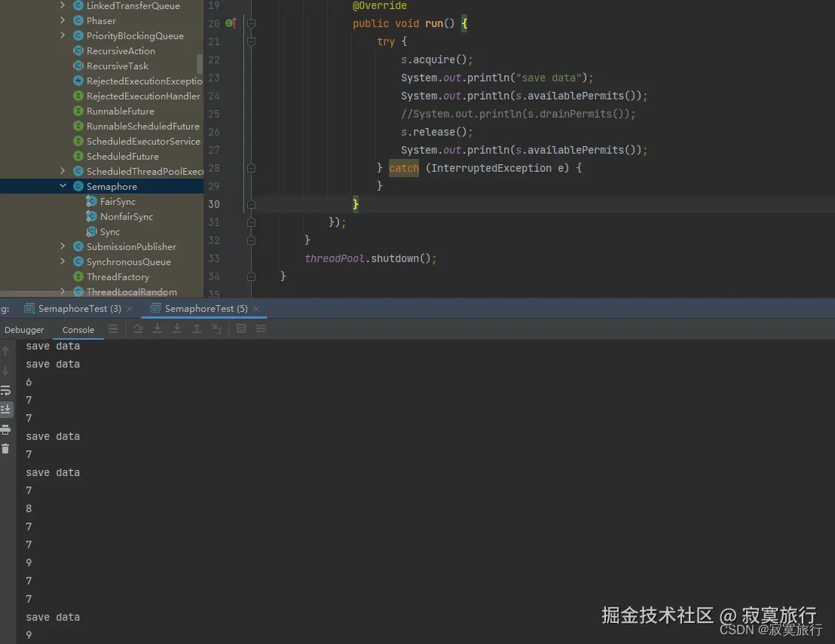
Task: Click the Trace Current Stream Chain icon
Action: [261, 329]
